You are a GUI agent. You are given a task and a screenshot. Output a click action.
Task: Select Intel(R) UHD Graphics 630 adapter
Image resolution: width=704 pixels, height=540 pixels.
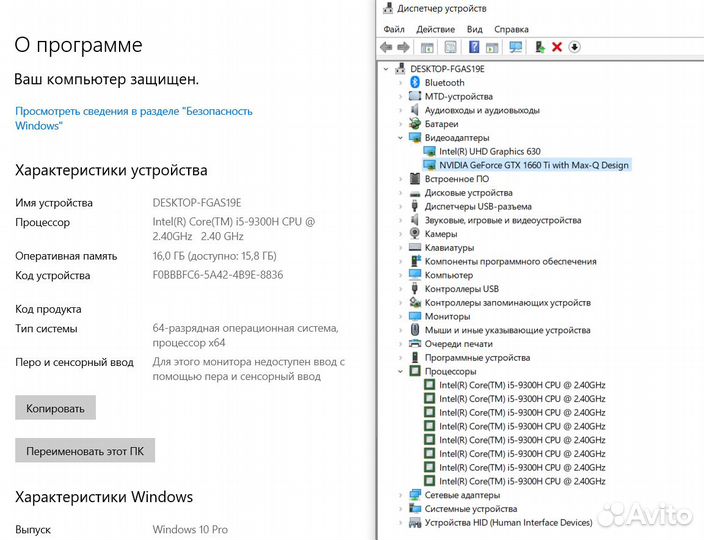click(x=489, y=151)
